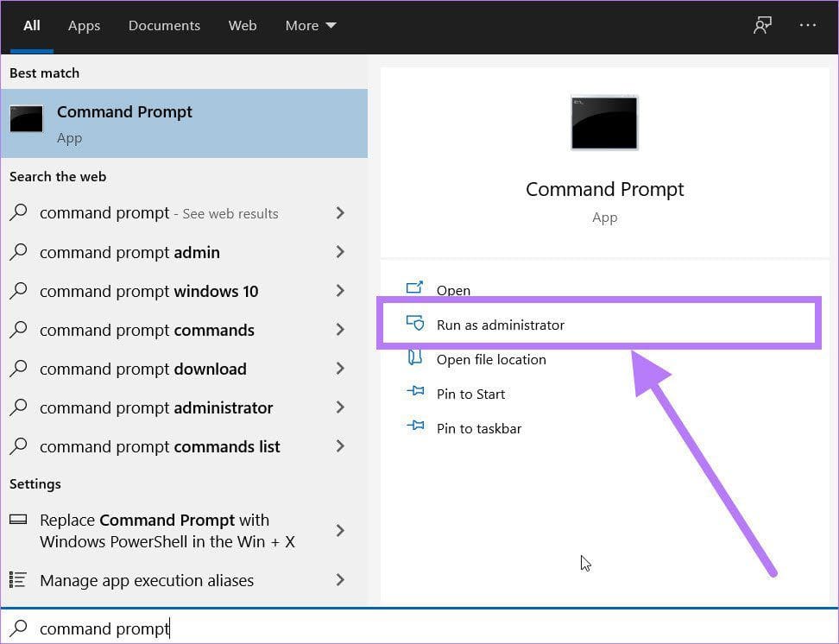Select 'command prompt administrator' suggestion

(x=184, y=407)
